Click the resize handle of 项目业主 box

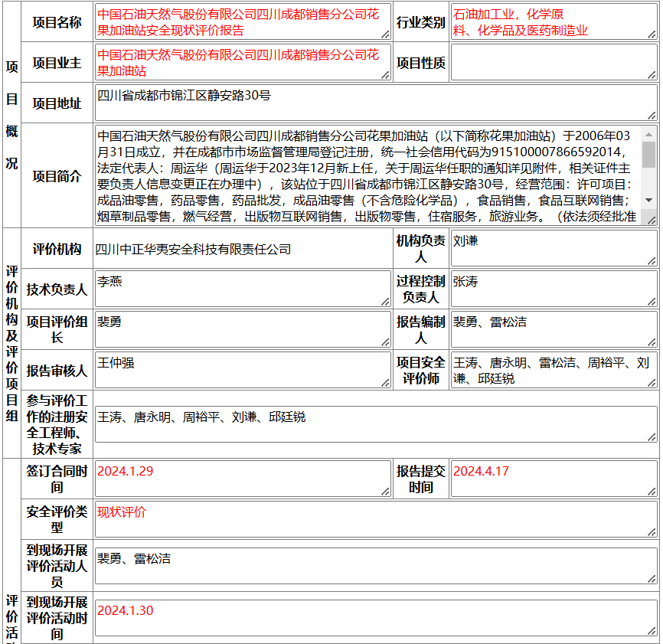tap(386, 75)
